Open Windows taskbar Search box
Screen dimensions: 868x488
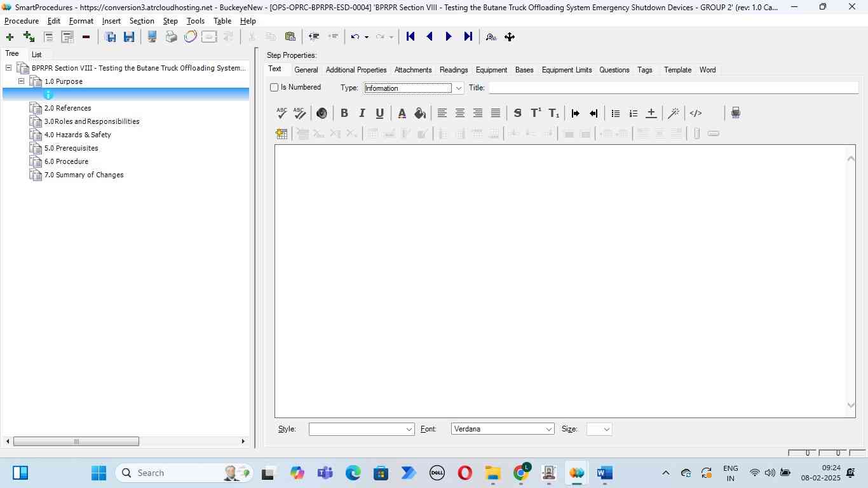coord(184,473)
